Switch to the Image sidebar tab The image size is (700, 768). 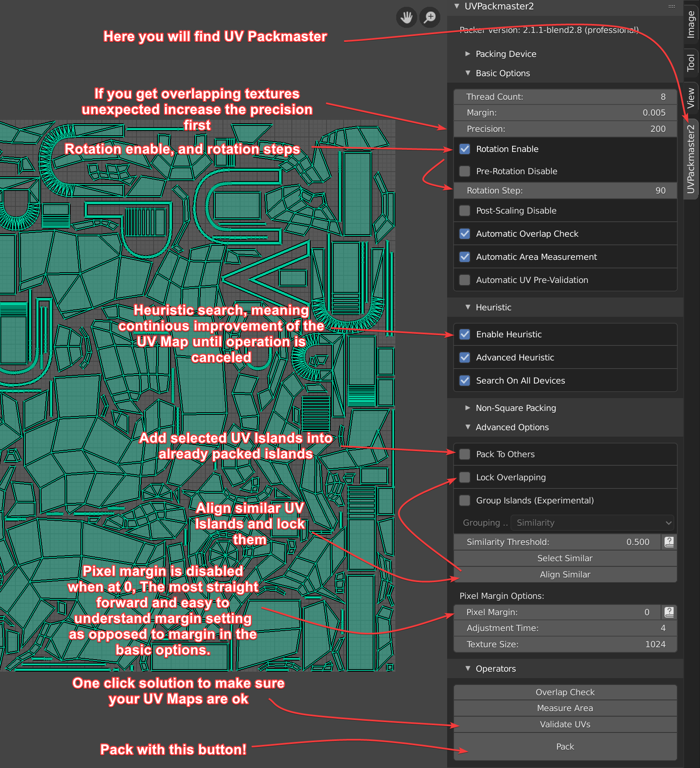(x=691, y=24)
